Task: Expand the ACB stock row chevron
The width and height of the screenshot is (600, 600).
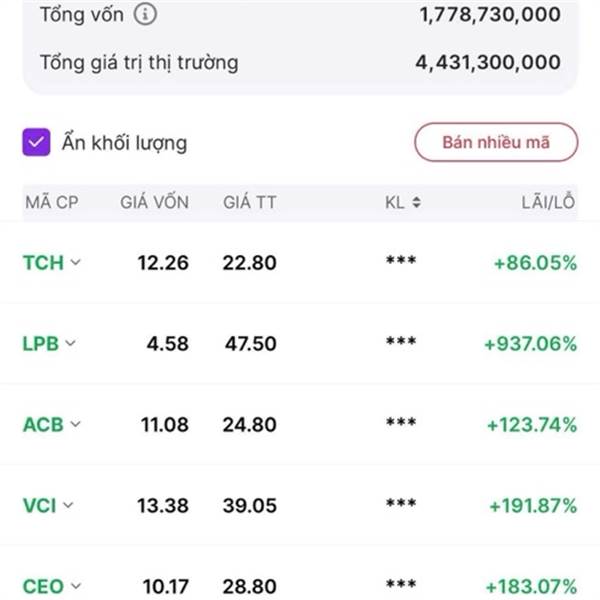Action: [x=77, y=425]
